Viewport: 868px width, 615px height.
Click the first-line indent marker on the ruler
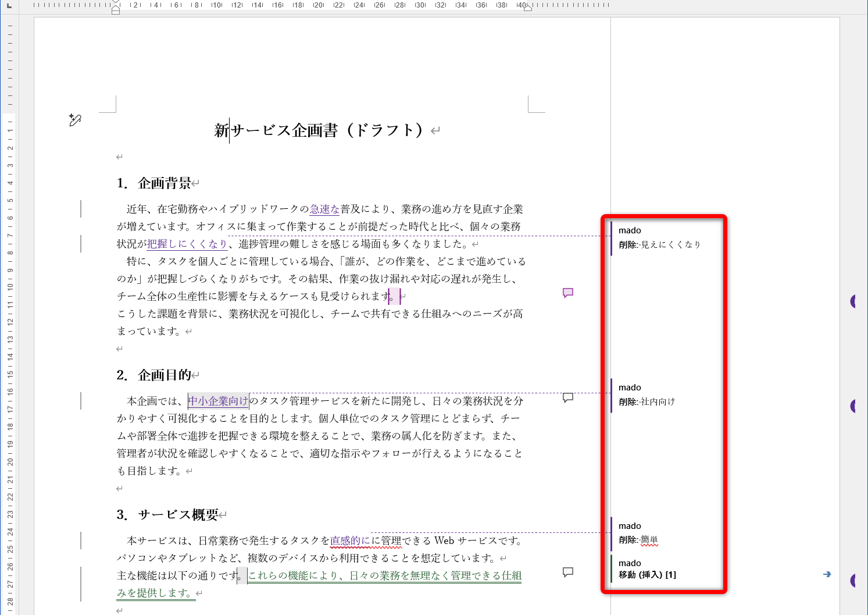click(x=115, y=1)
